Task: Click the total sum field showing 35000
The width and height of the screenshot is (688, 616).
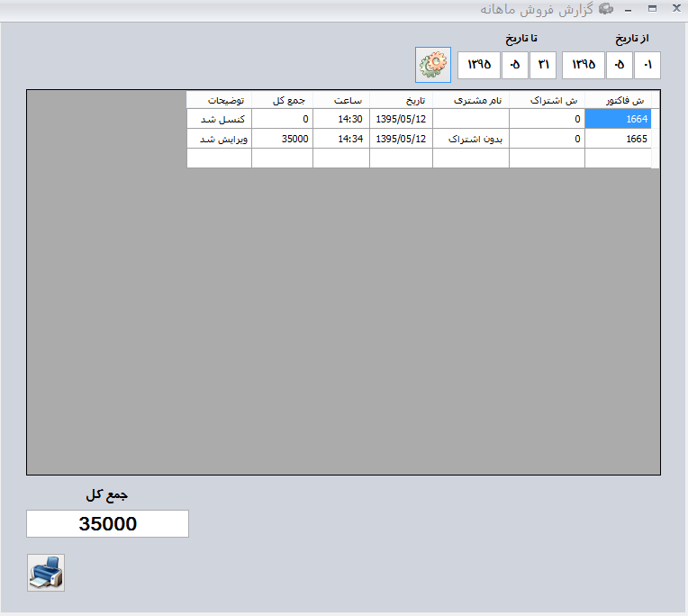Action: click(x=107, y=523)
